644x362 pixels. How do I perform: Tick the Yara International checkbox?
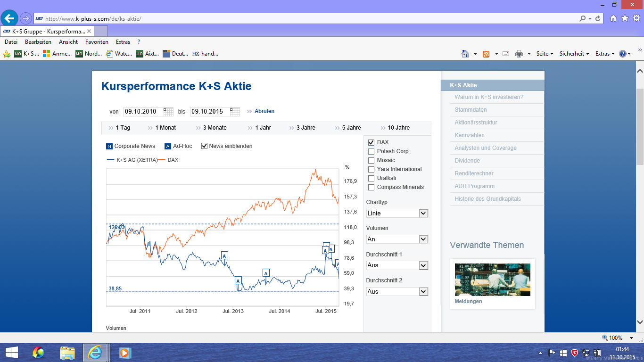[371, 169]
